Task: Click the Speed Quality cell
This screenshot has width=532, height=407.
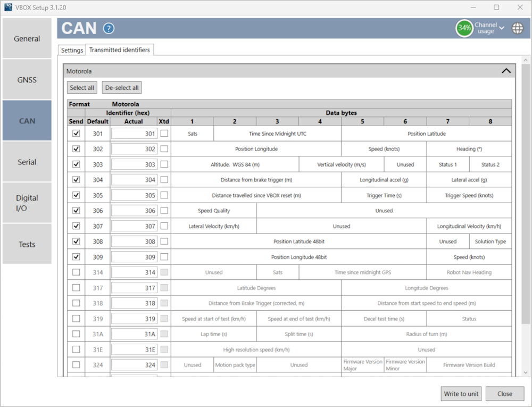Action: click(x=214, y=211)
